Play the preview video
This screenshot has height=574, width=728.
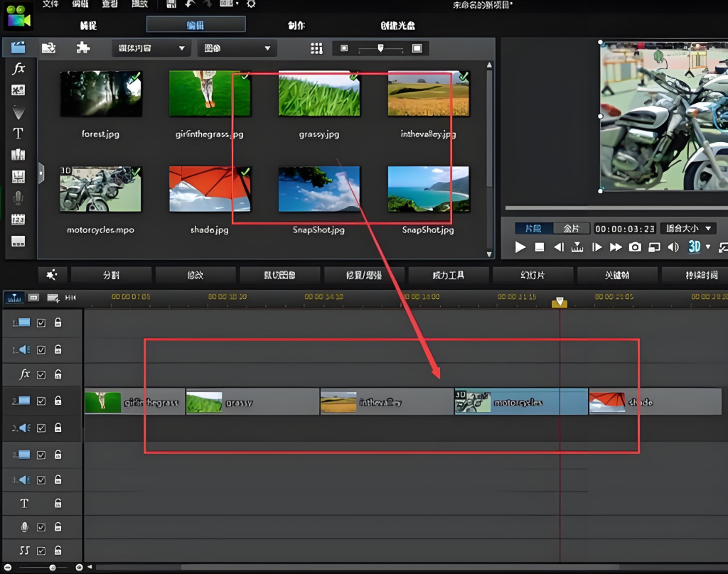pyautogui.click(x=520, y=247)
